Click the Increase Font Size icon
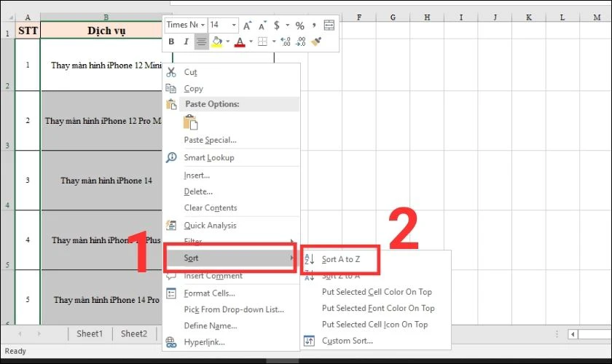 [x=248, y=25]
